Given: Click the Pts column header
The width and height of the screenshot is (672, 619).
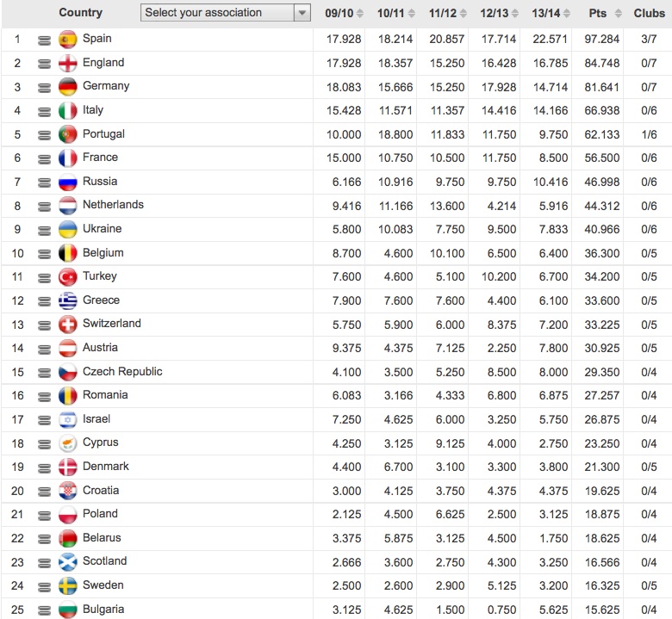Looking at the screenshot, I should [598, 13].
